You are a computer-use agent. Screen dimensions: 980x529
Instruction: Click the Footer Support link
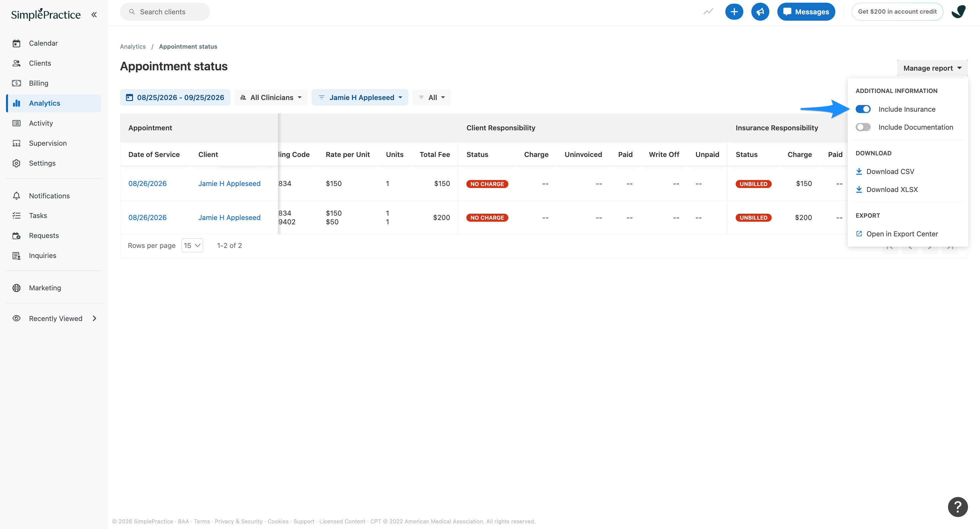click(x=304, y=521)
